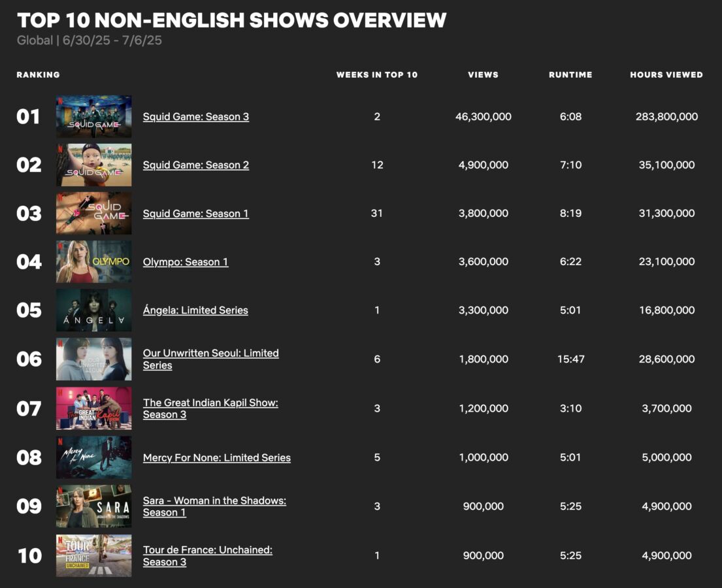
Task: Select the Squid Game Season 2 doll thumbnail
Action: point(94,165)
